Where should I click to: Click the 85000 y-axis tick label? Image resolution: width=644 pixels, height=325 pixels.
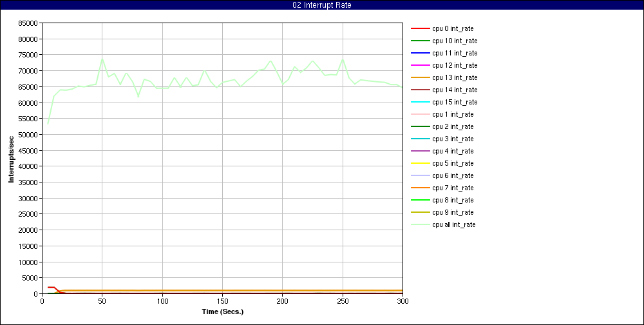(28, 23)
